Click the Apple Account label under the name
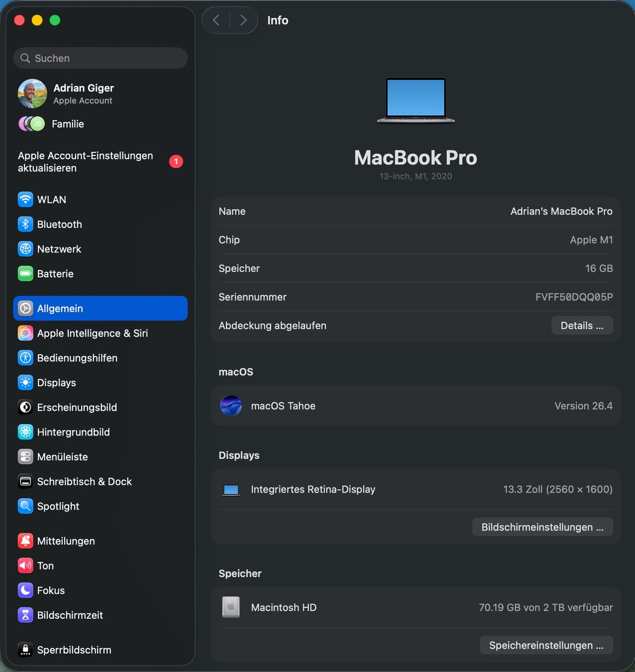The width and height of the screenshot is (635, 672). coord(83,101)
